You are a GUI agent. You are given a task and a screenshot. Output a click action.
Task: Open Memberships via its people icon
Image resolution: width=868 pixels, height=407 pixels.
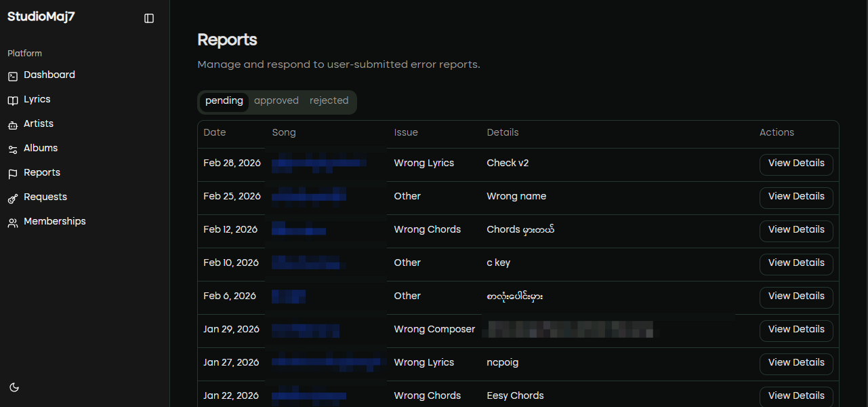(x=12, y=221)
